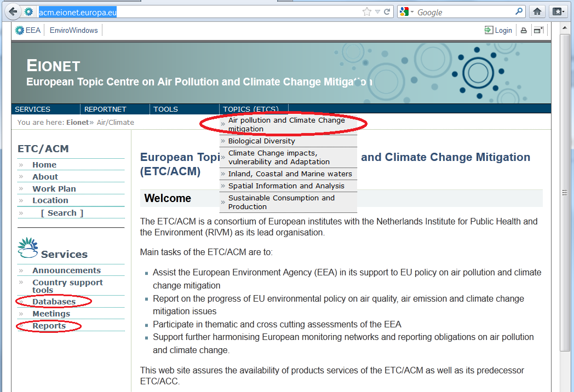Click the print page icon

coord(524,30)
